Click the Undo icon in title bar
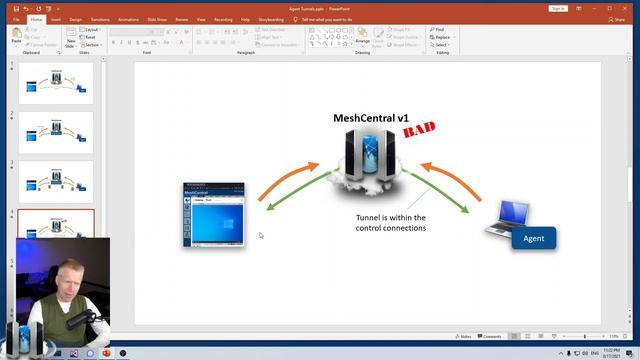This screenshot has height=360, width=640. click(26, 9)
